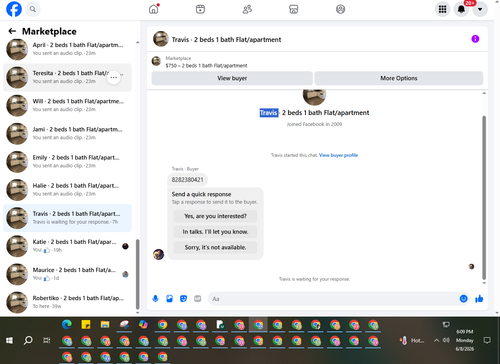
Task: Open Jami conversation in list
Action: click(67, 133)
